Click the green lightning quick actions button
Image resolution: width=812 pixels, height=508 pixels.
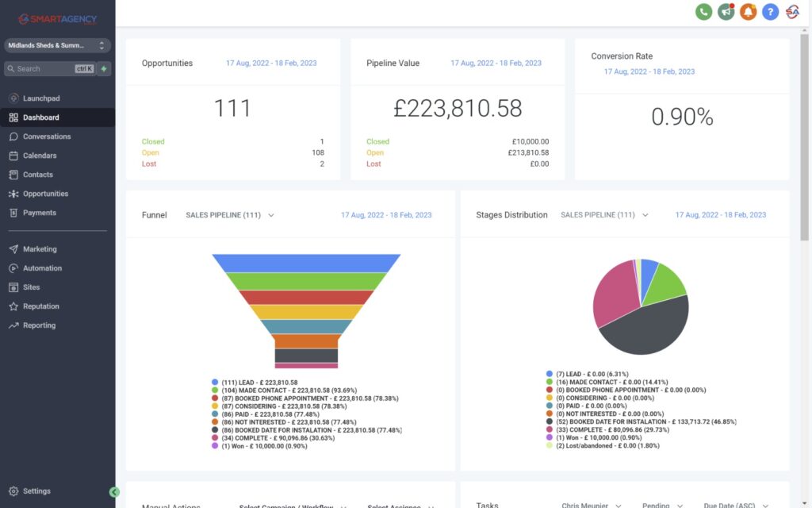click(x=104, y=68)
